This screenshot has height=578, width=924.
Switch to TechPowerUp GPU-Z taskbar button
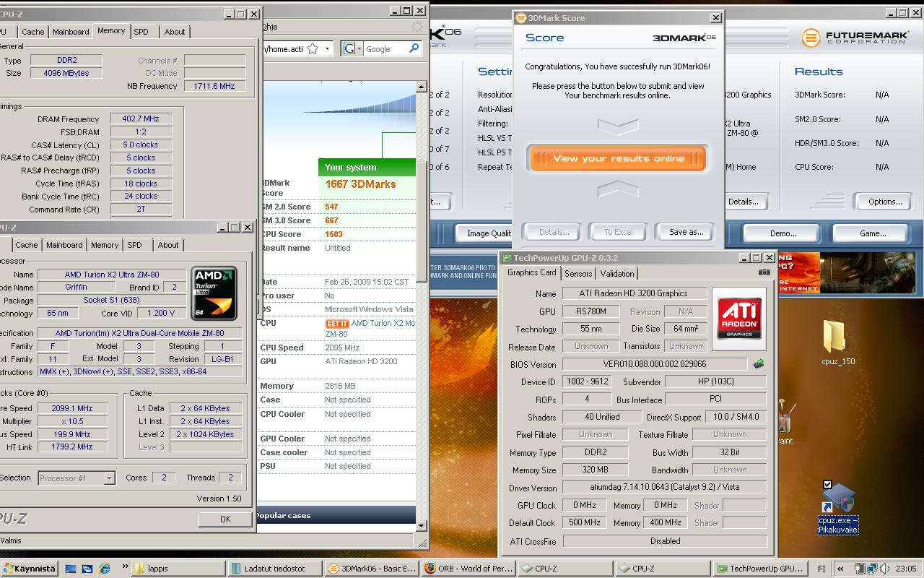point(760,569)
